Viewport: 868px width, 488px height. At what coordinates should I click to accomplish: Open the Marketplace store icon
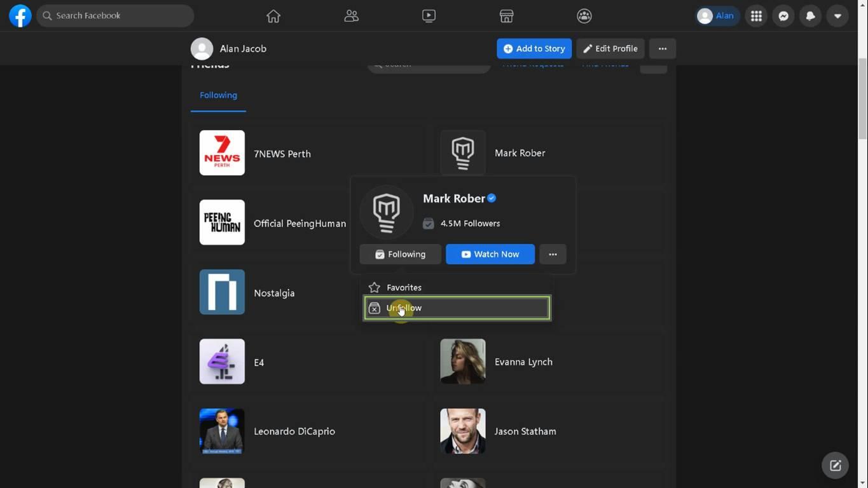pos(506,16)
